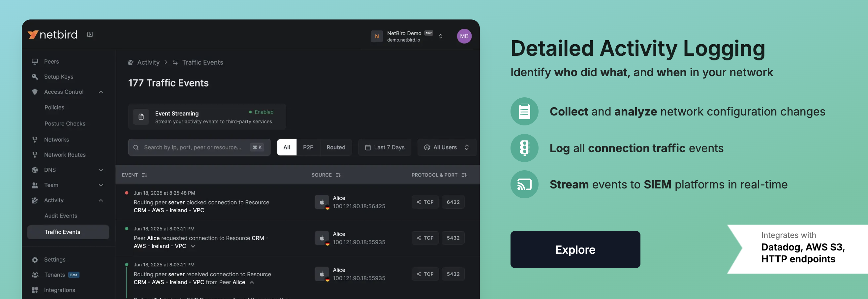The height and width of the screenshot is (299, 868).
Task: Click the TCP tag in the 6432 row
Action: pos(425,202)
